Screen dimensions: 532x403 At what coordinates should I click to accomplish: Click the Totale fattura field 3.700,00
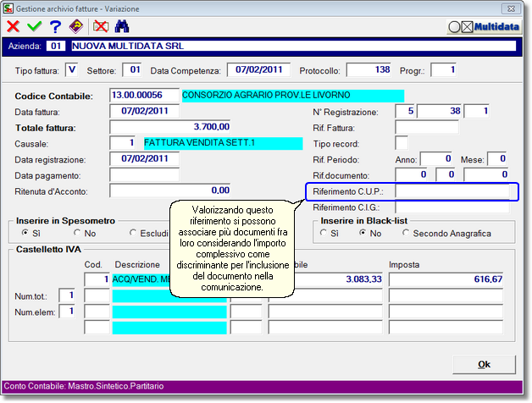tap(170, 127)
